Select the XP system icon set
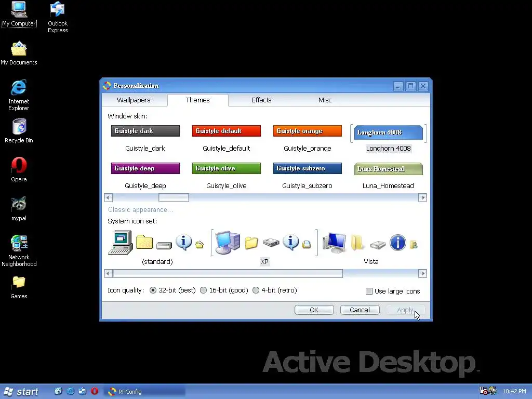 (x=264, y=248)
